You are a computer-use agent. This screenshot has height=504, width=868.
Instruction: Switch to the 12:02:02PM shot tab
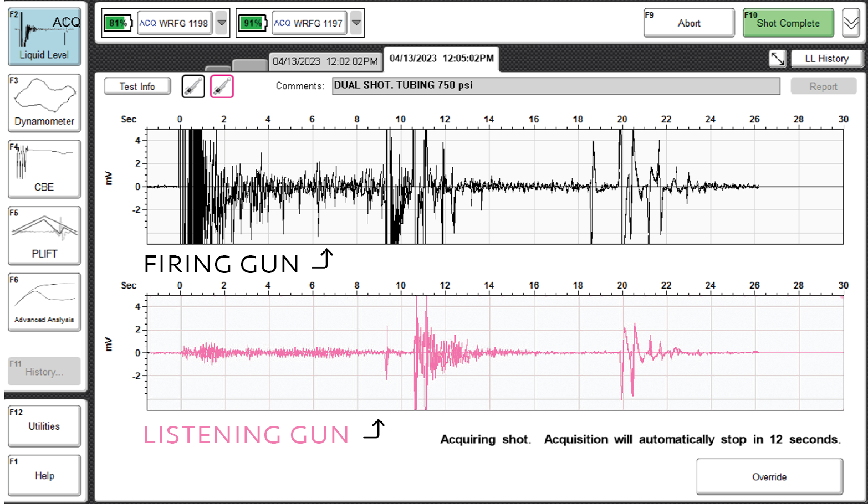[x=325, y=61]
